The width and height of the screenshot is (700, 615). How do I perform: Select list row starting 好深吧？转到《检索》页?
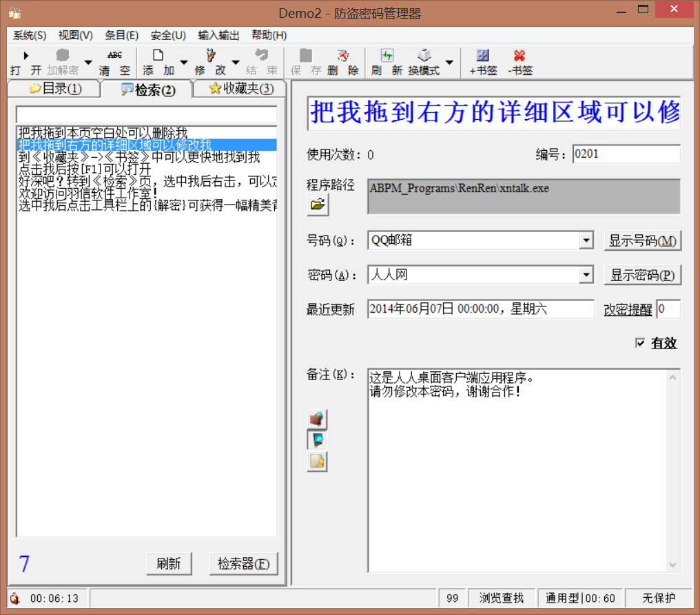coord(147,180)
